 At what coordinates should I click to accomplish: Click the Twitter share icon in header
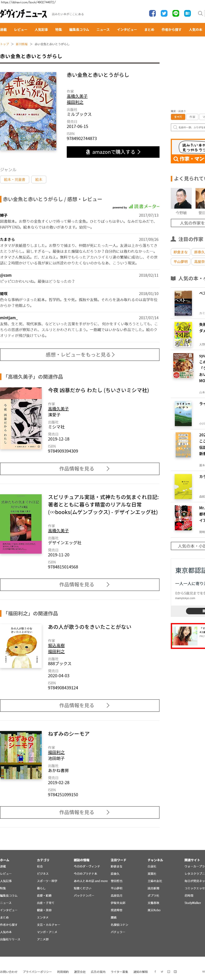pos(164,13)
